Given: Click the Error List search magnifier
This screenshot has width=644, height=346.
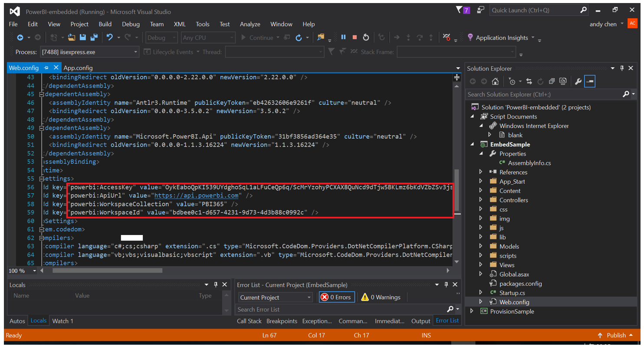Looking at the screenshot, I should coord(450,309).
